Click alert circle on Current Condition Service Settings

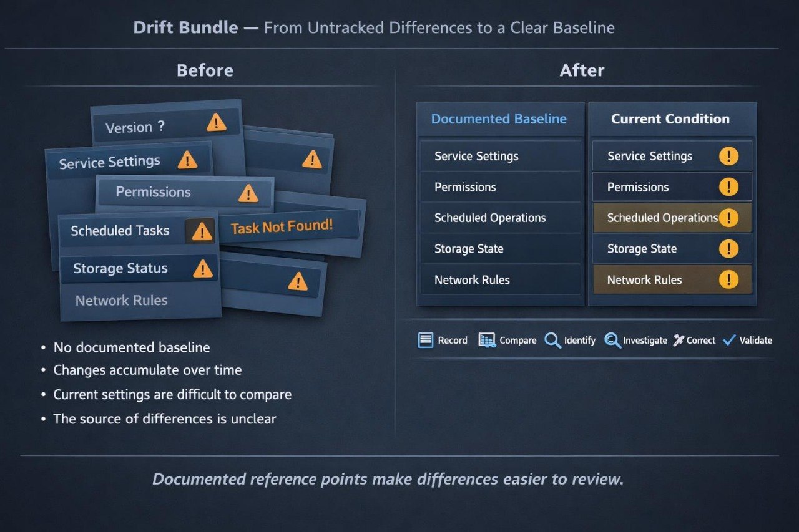[x=728, y=156]
